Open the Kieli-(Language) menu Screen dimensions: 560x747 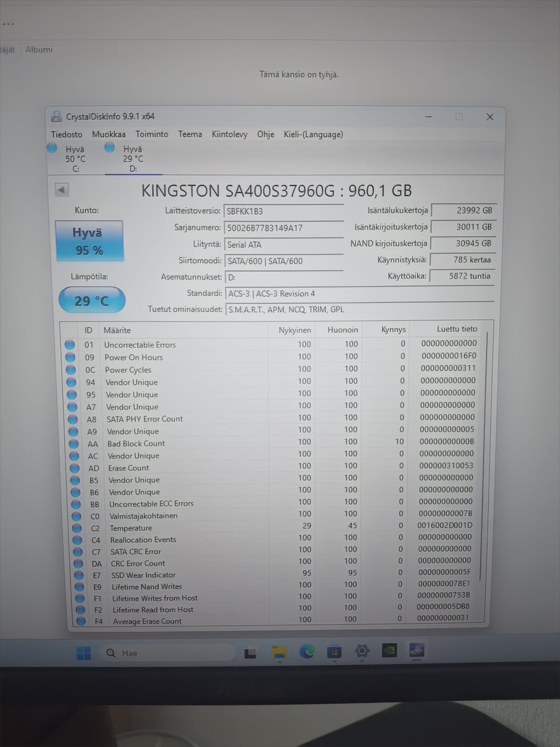coord(313,134)
